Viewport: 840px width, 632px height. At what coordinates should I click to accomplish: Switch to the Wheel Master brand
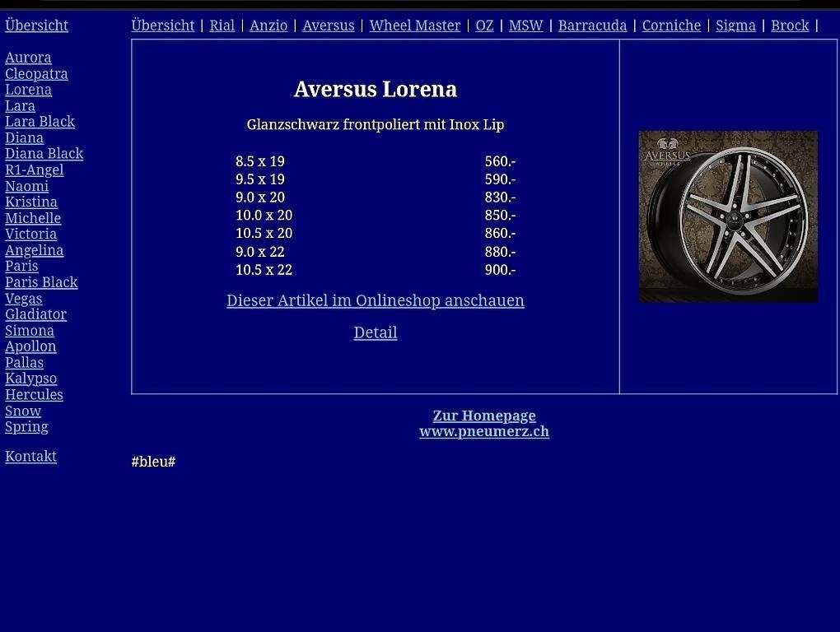[x=414, y=26]
